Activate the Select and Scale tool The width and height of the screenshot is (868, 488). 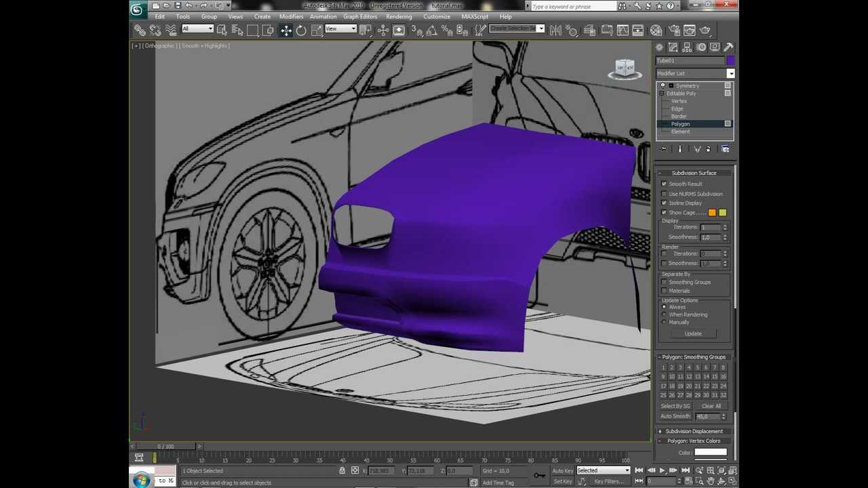point(317,30)
